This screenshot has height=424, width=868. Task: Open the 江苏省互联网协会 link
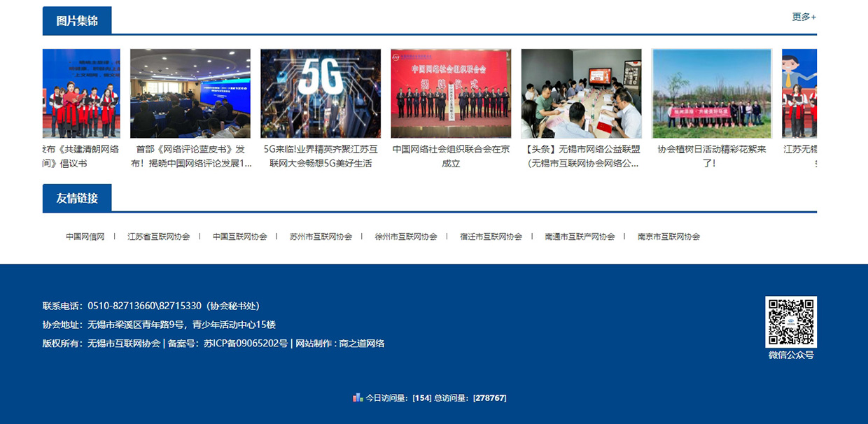tap(159, 236)
